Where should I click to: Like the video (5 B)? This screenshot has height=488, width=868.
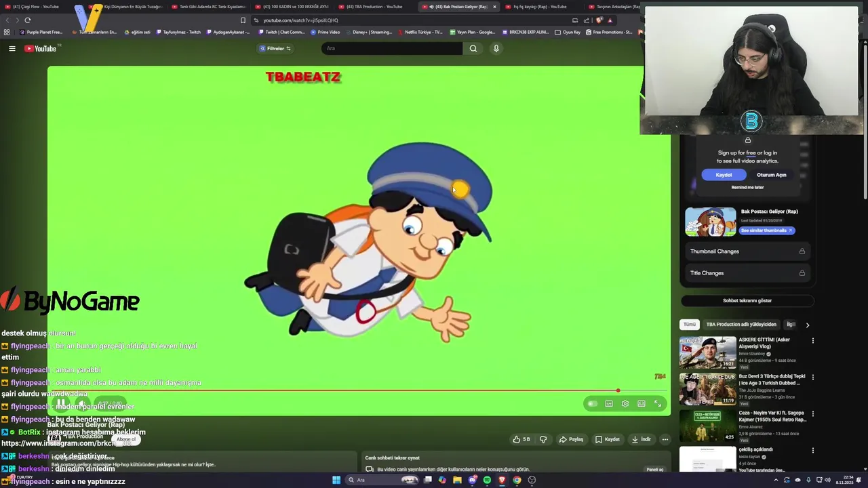click(x=521, y=439)
